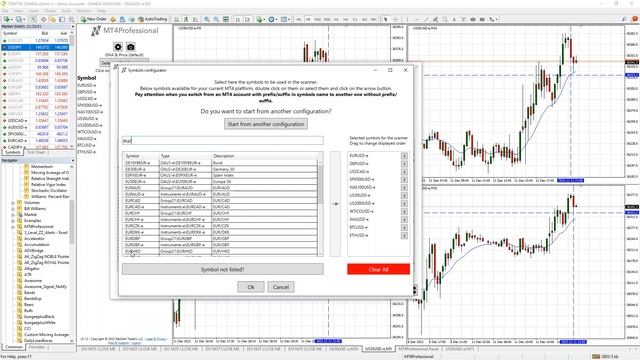Remove SPX500USD-e from selected symbols
Image resolution: width=640 pixels, height=360 pixels.
pyautogui.click(x=404, y=180)
